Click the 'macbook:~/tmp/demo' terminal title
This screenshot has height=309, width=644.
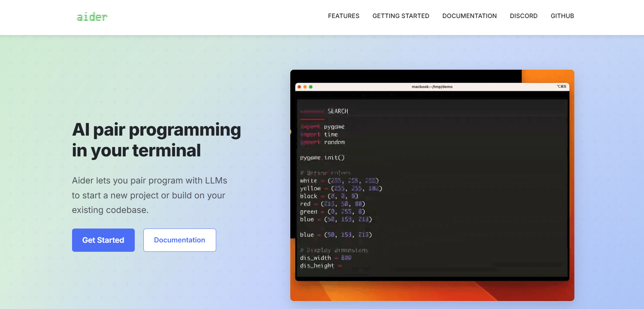coord(432,87)
